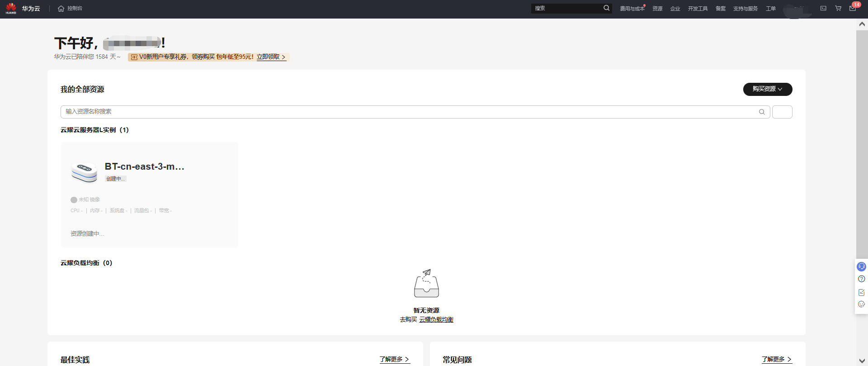The height and width of the screenshot is (366, 868).
Task: Open the CloudShell terminal icon
Action: pos(823,8)
